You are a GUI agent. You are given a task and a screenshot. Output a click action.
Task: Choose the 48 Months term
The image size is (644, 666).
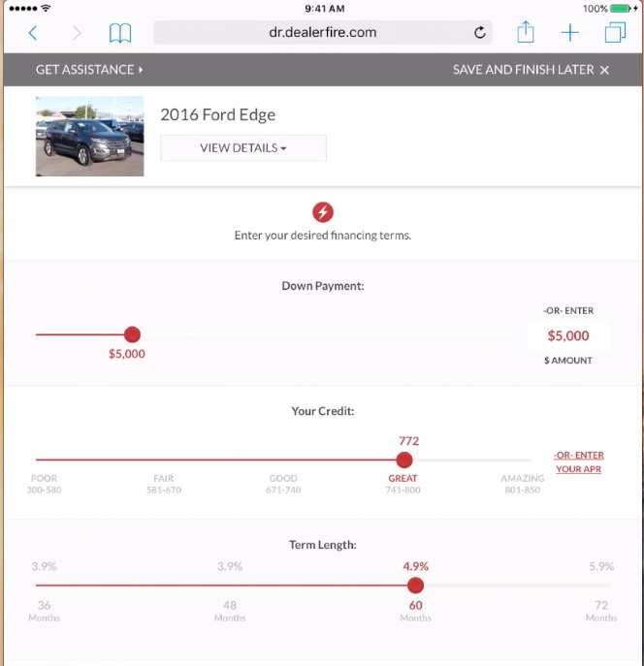(230, 611)
